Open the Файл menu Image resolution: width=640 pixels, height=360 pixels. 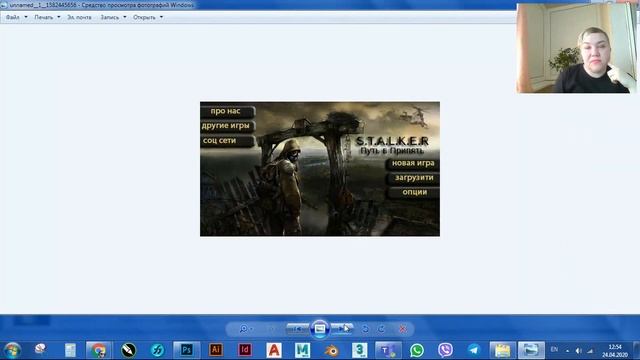[x=13, y=17]
